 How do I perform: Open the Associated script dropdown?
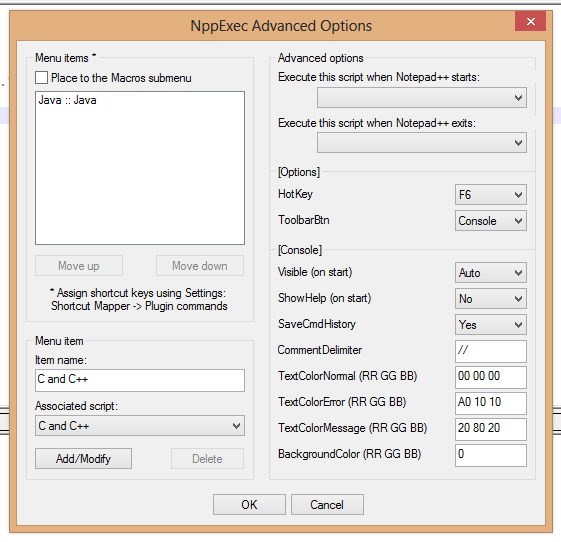point(140,425)
